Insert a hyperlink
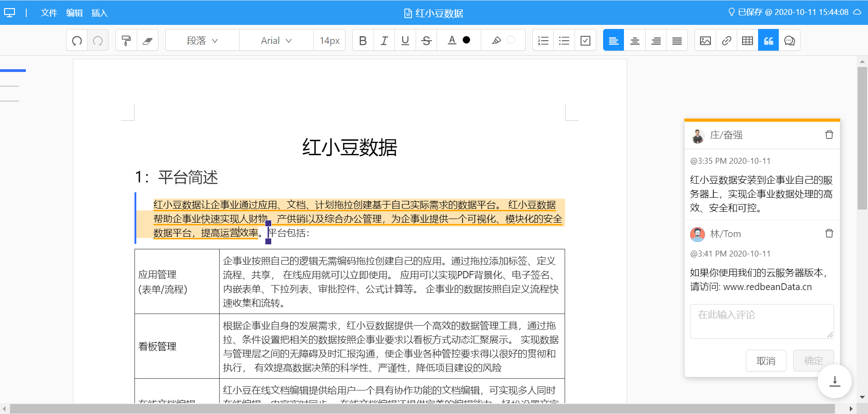 pos(726,41)
